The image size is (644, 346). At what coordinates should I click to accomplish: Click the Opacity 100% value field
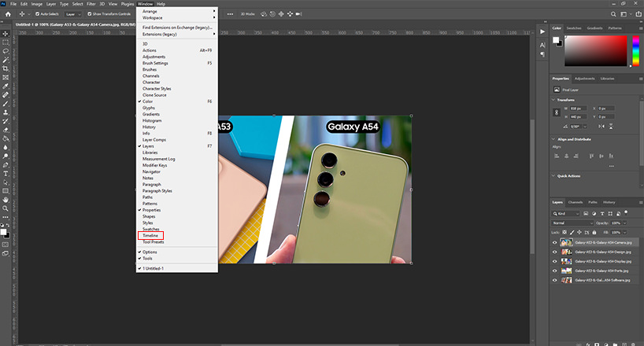[x=615, y=223]
